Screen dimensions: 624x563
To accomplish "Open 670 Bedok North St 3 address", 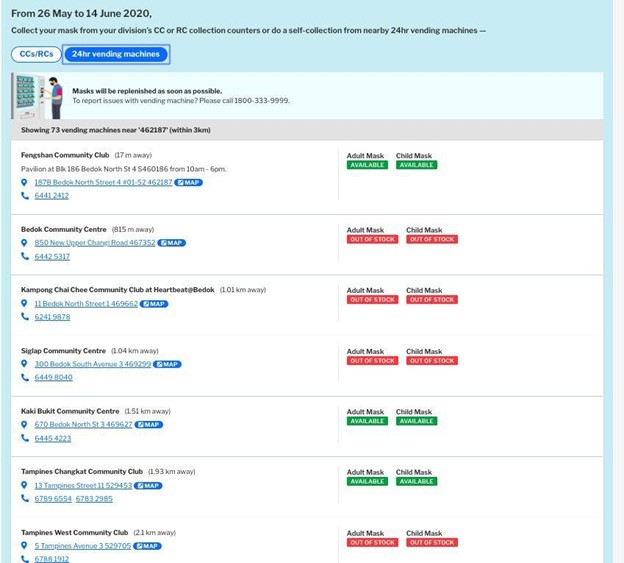I will tap(83, 425).
